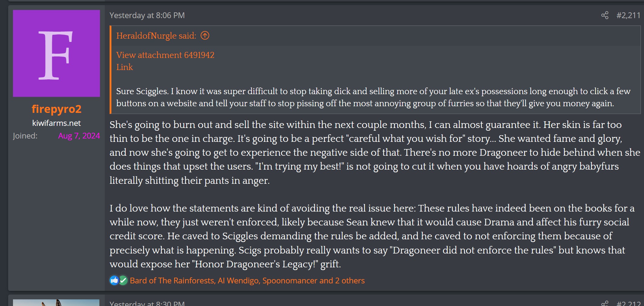The image size is (644, 306).
Task: Click the green checkmark reaction icon
Action: [123, 280]
